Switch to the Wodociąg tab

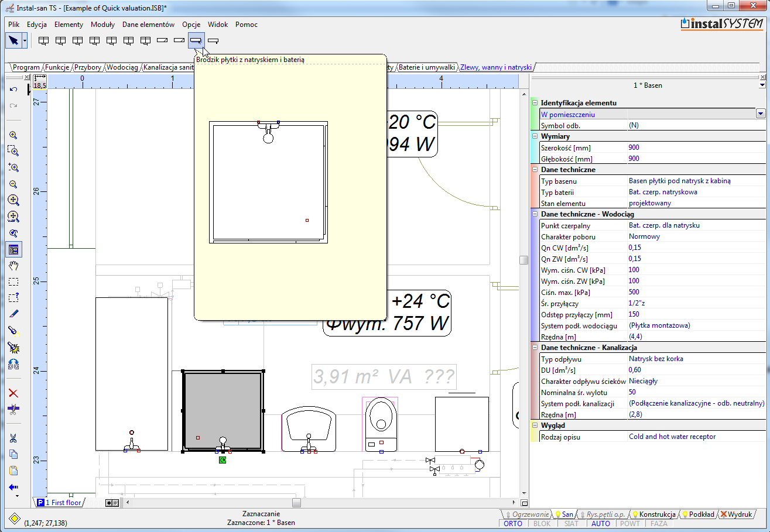[x=122, y=67]
